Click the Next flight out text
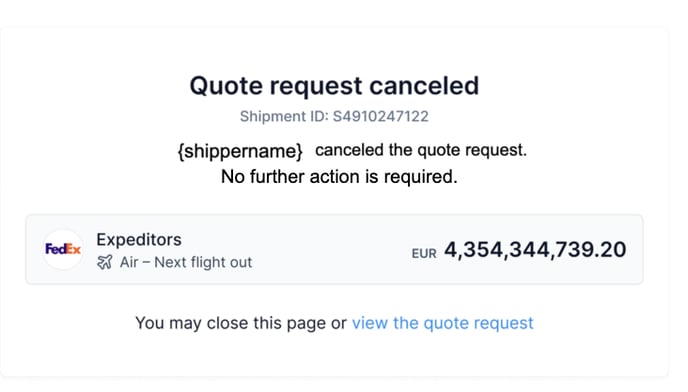The image size is (688, 392). [203, 263]
